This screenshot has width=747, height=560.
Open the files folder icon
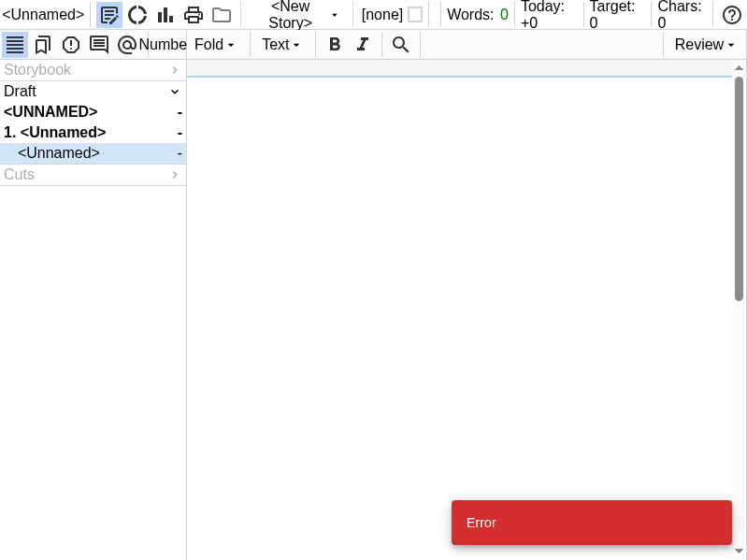(x=222, y=15)
